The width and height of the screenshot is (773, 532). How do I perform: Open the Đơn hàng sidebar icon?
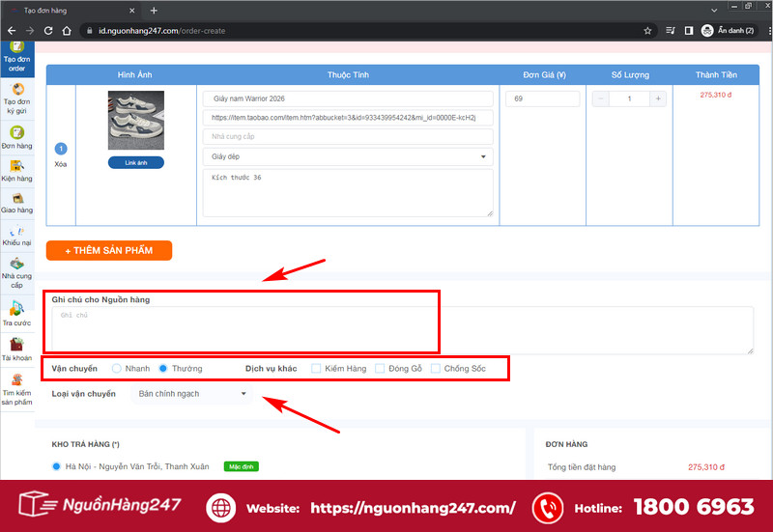pos(17,132)
